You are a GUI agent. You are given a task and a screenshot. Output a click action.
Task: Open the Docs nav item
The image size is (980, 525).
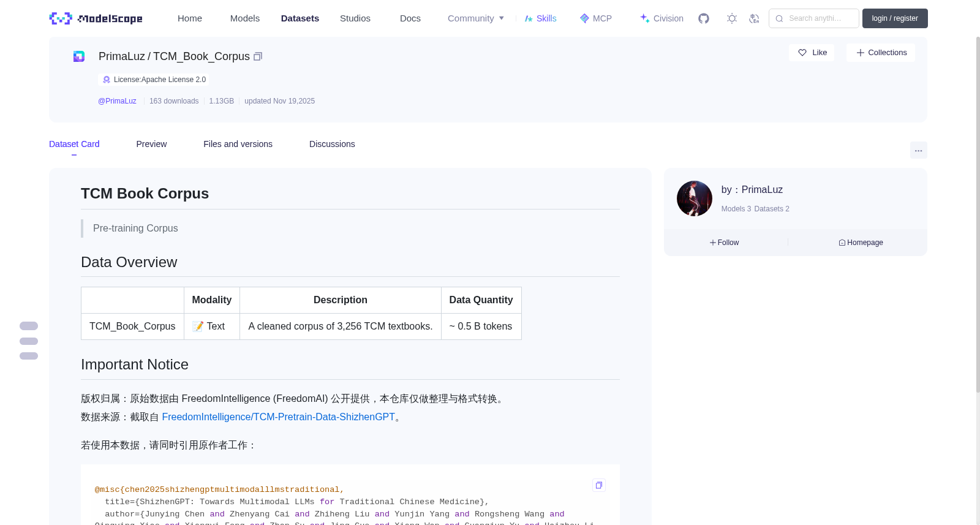(410, 18)
